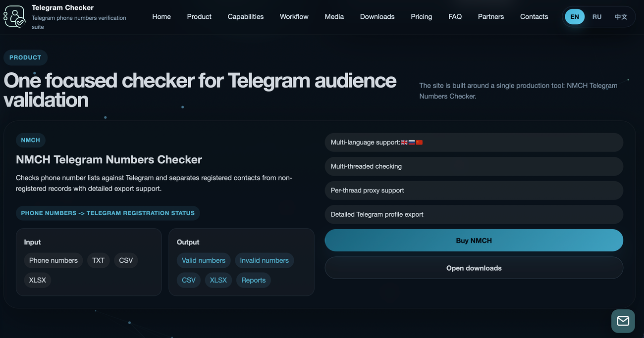Click the Russian flag icon
Image resolution: width=644 pixels, height=338 pixels.
click(x=412, y=143)
